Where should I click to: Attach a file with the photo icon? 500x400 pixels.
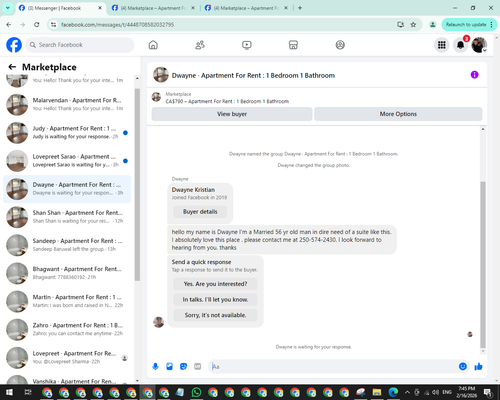[x=169, y=367]
